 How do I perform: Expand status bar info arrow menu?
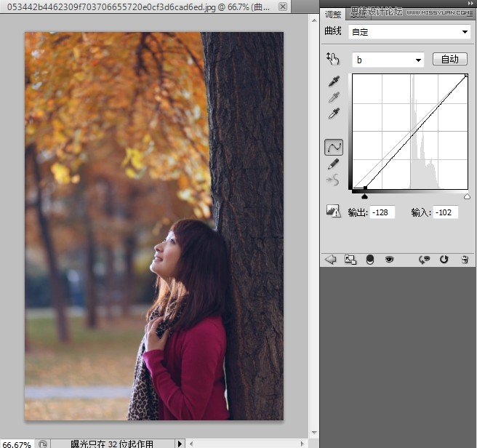(180, 443)
